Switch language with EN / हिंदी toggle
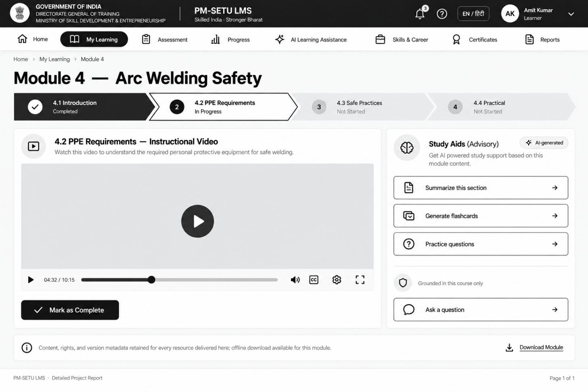 (x=473, y=14)
